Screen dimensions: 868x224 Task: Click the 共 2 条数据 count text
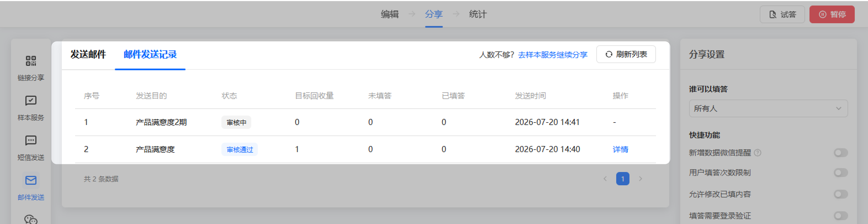[x=101, y=179]
